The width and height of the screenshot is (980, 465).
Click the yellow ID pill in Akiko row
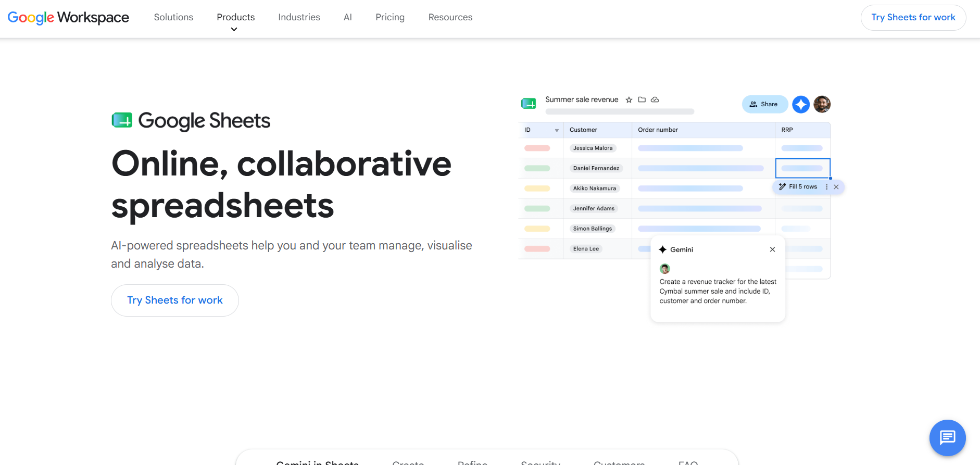[x=537, y=188]
